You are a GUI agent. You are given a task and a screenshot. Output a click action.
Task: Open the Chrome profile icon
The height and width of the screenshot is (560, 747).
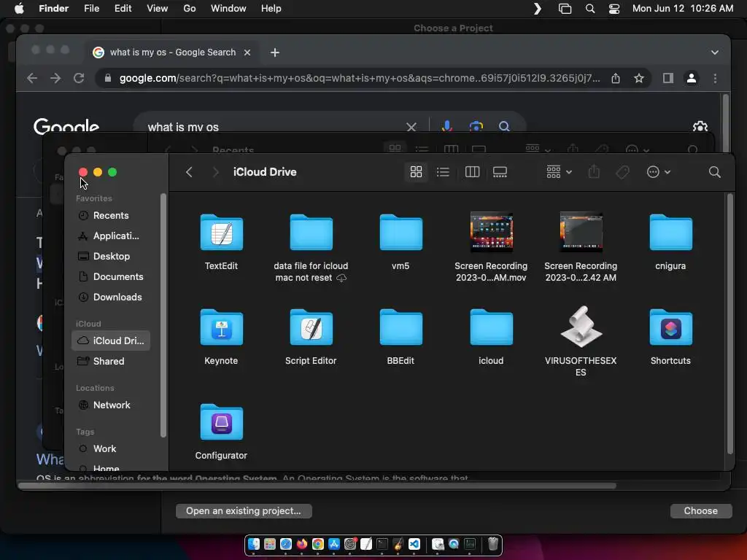(x=692, y=78)
